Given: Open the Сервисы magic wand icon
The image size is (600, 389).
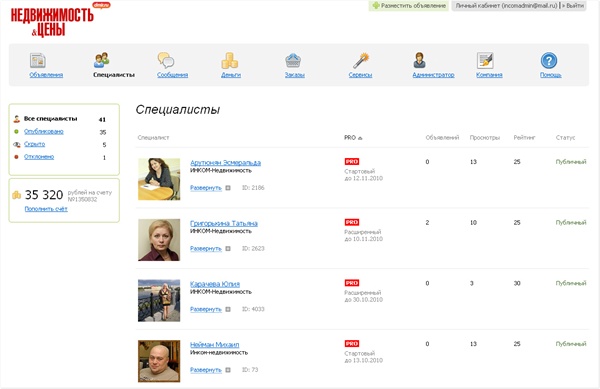Looking at the screenshot, I should (361, 60).
